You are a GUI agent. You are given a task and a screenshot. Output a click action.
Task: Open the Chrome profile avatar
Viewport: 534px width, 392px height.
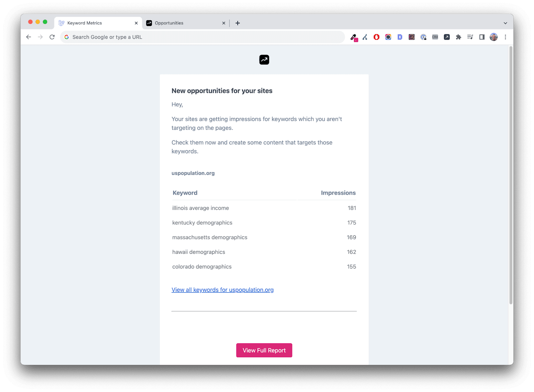click(494, 37)
